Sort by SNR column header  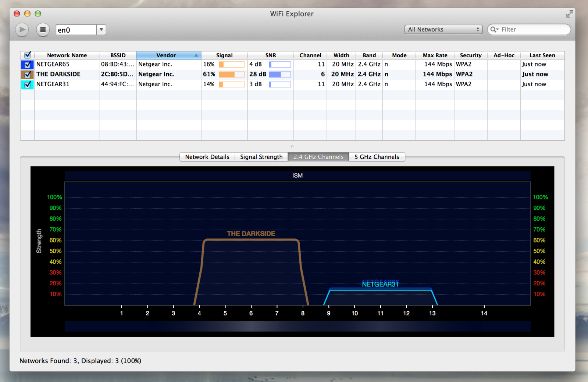271,55
